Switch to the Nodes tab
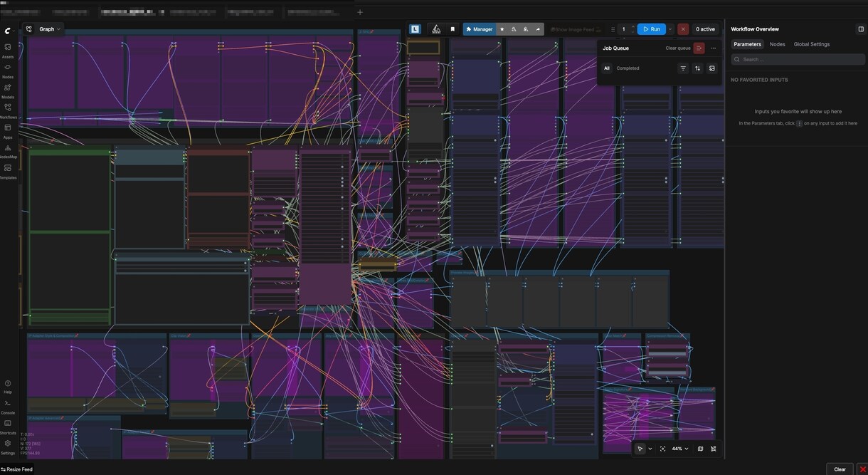Image resolution: width=868 pixels, height=475 pixels. [x=778, y=44]
